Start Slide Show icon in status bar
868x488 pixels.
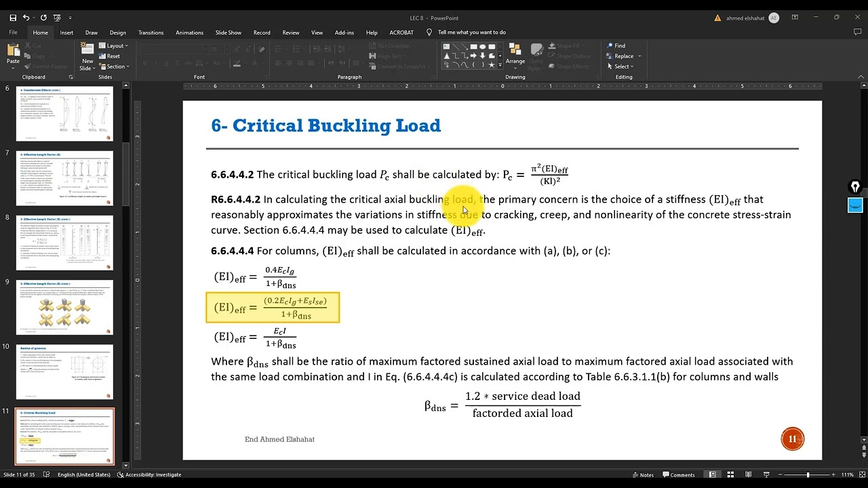pos(766,474)
